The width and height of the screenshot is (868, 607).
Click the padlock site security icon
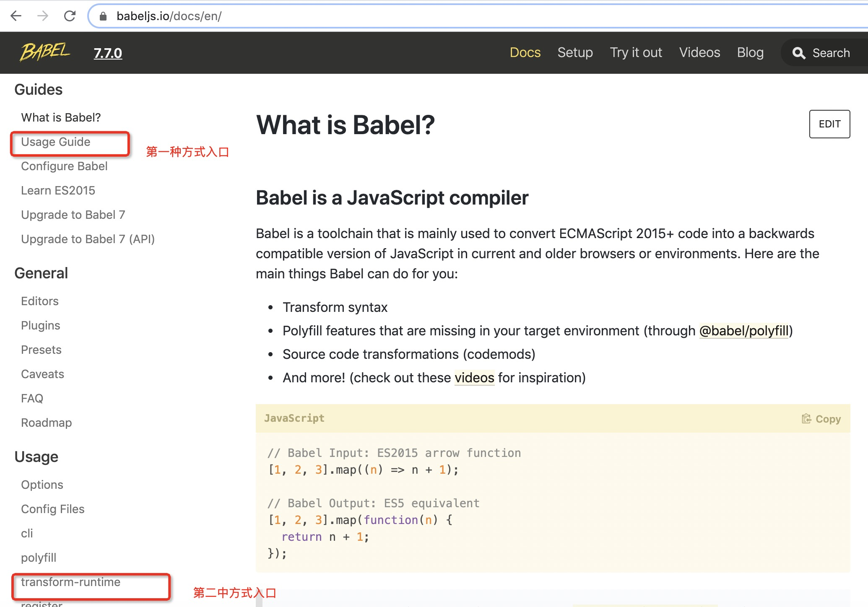(x=103, y=16)
